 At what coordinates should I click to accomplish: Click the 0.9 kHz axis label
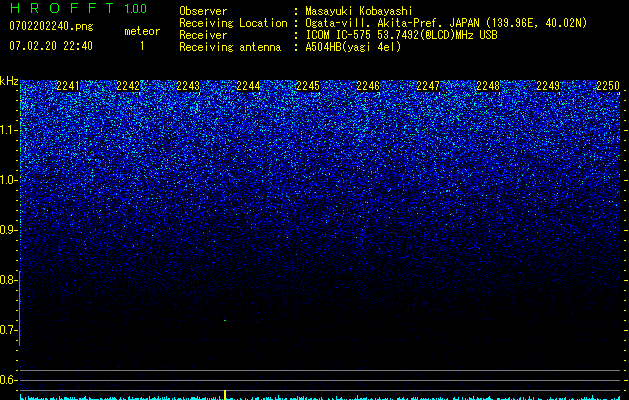click(7, 230)
